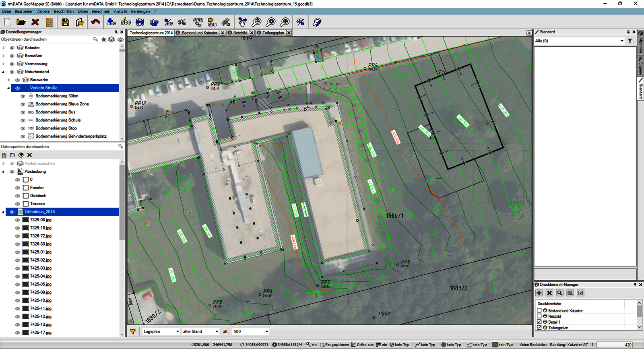Toggle visibility of 7325-08.jpg orthophoto
644x349 pixels.
click(x=18, y=220)
